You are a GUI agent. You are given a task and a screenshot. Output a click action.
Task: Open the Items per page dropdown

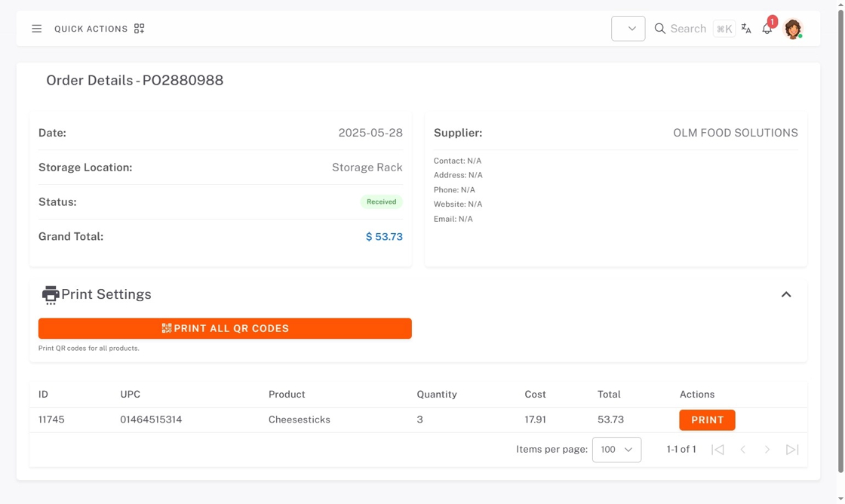coord(616,450)
